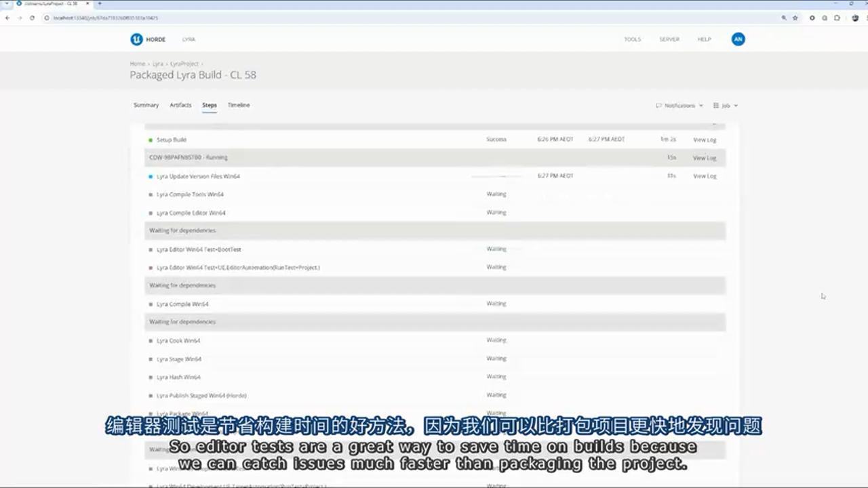Click the Horde logo icon
The height and width of the screenshot is (488, 868).
[136, 39]
